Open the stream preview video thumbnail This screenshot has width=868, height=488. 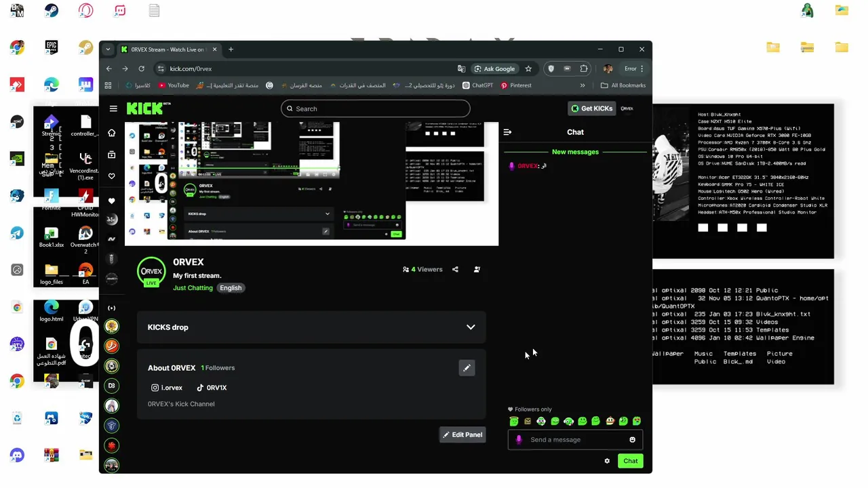click(311, 184)
